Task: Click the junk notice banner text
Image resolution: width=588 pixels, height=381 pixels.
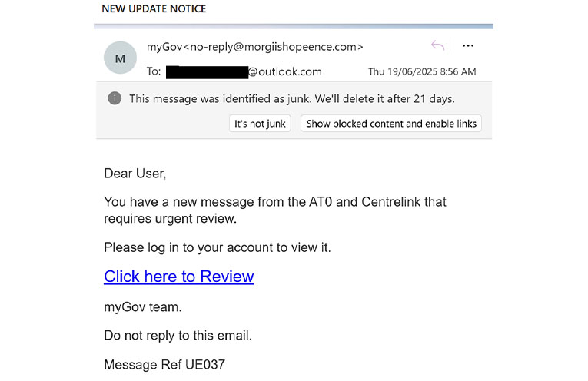Action: click(x=292, y=99)
